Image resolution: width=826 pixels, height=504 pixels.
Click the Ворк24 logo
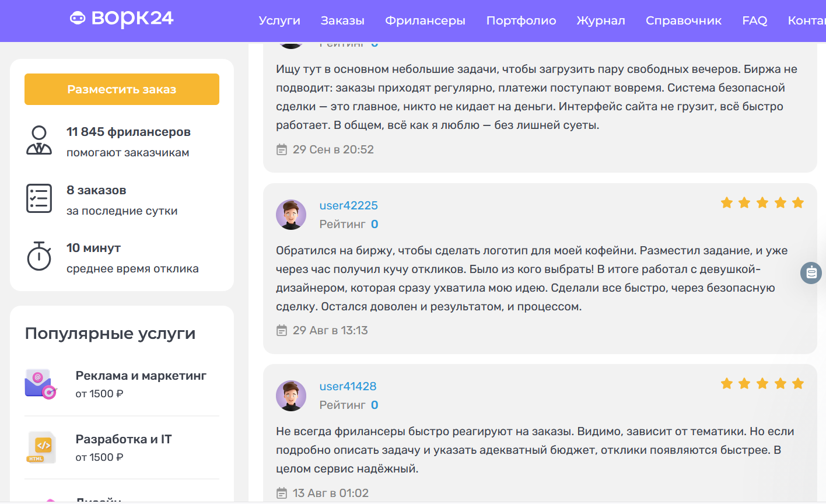coord(121,19)
